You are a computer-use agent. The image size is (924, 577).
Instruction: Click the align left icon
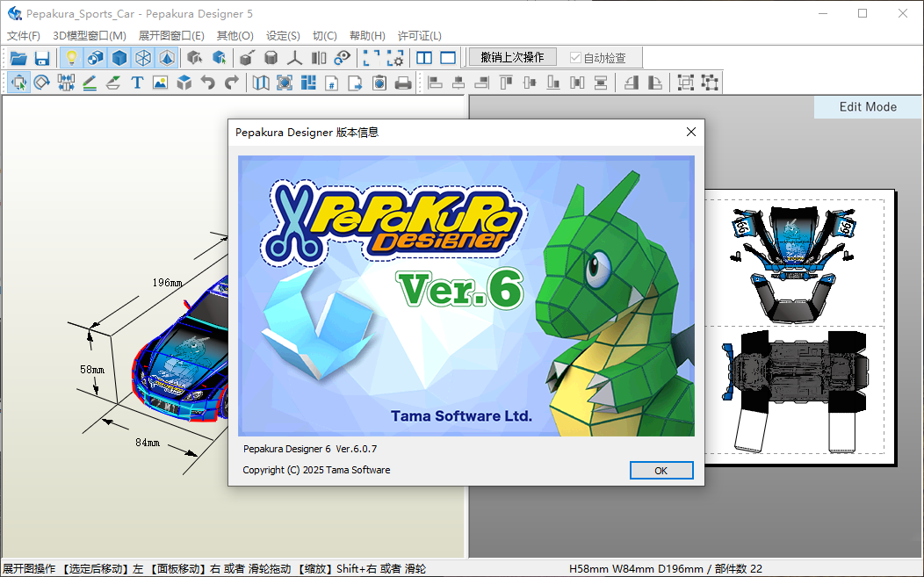435,83
